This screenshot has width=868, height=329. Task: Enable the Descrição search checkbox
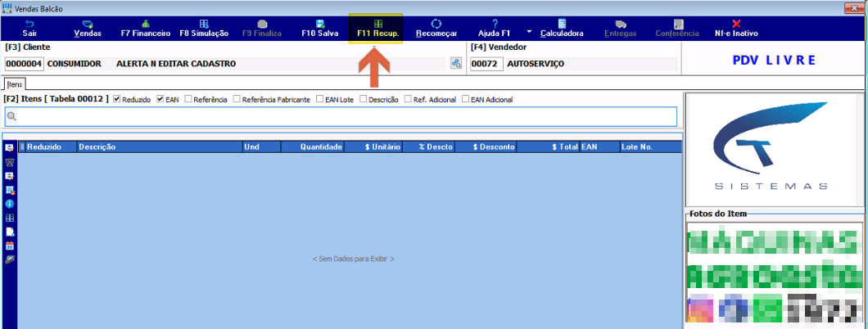pos(363,100)
